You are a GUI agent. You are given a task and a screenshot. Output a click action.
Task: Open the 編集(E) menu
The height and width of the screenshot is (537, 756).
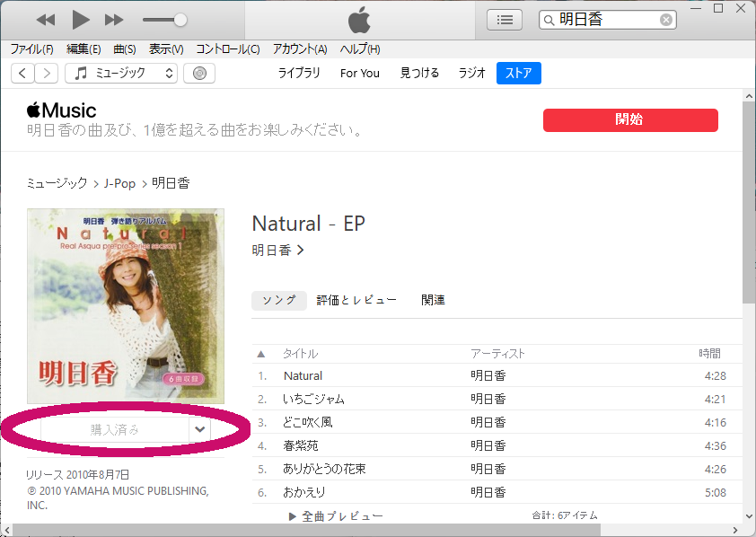pos(84,48)
